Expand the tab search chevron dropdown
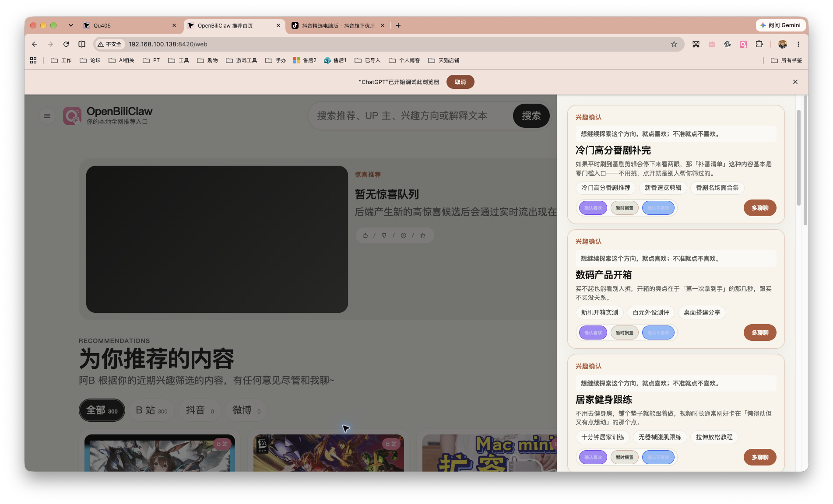 pyautogui.click(x=71, y=25)
